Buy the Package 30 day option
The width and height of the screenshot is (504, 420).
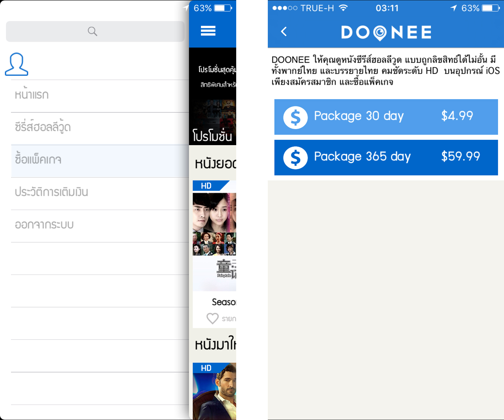point(386,117)
